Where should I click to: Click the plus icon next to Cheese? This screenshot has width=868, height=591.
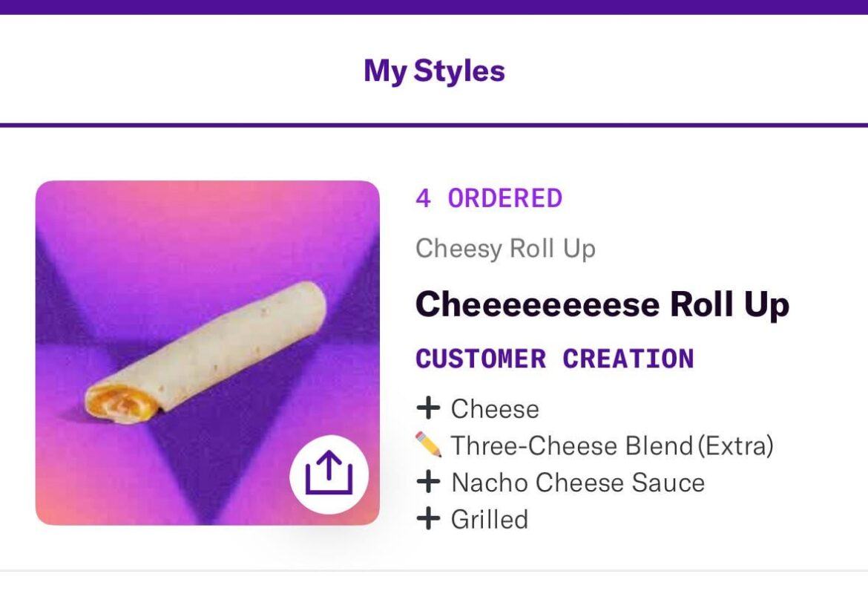tap(430, 408)
